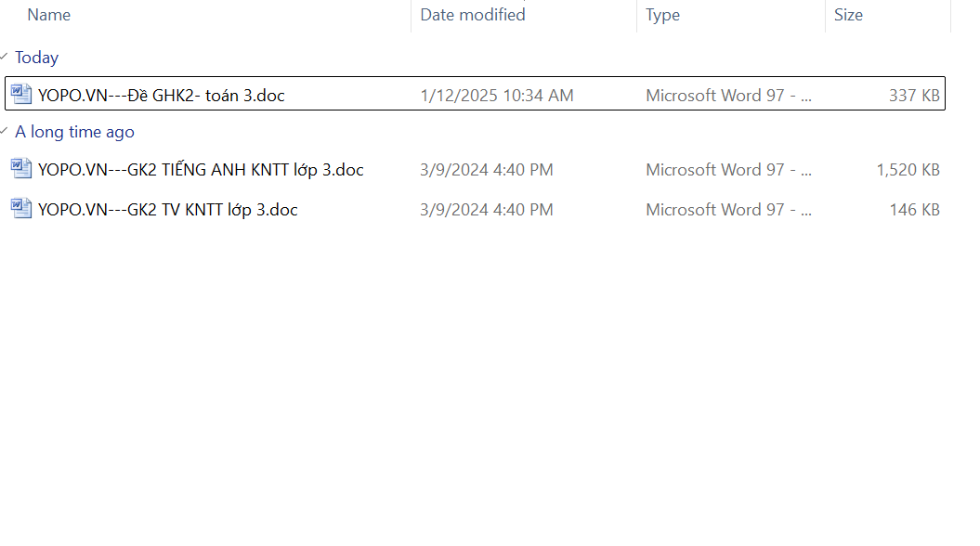Select file name GK2 TIẾNG ANH KNTT lớp 3.doc
Image resolution: width=980 pixels, height=546 pixels.
(x=201, y=170)
